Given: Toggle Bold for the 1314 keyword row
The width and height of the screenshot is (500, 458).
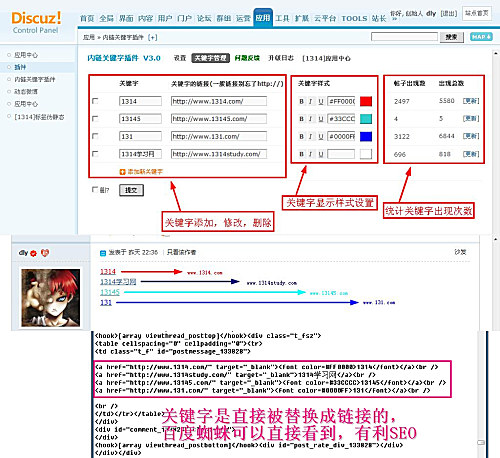Looking at the screenshot, I should click(x=301, y=101).
